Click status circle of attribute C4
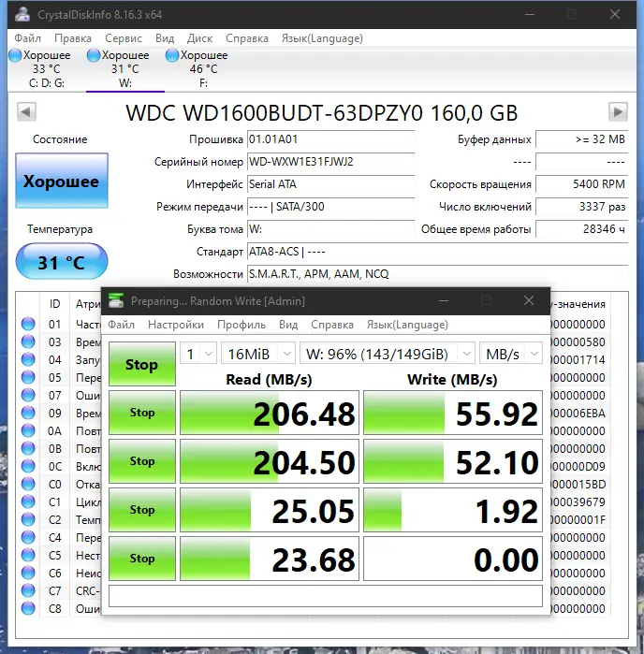Viewport: 644px width, 654px height. [28, 537]
